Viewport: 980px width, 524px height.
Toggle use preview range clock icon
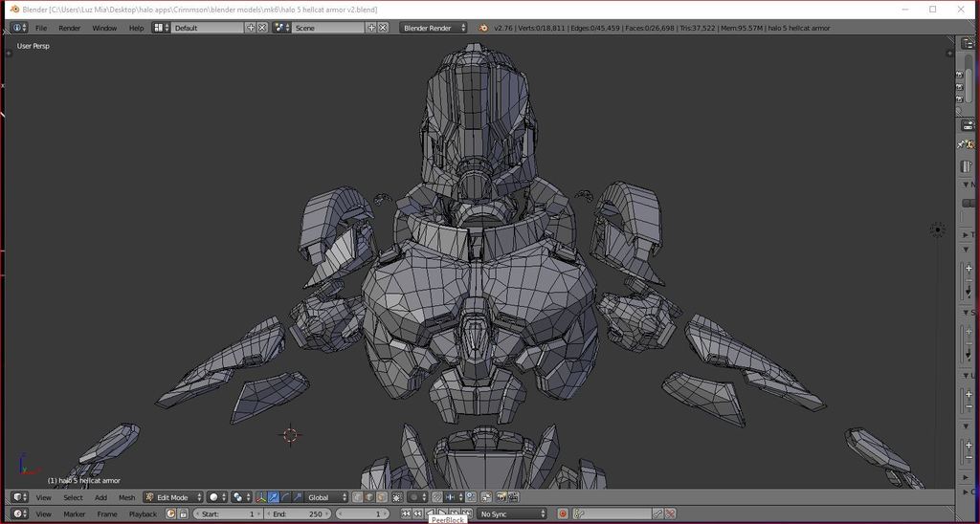170,514
